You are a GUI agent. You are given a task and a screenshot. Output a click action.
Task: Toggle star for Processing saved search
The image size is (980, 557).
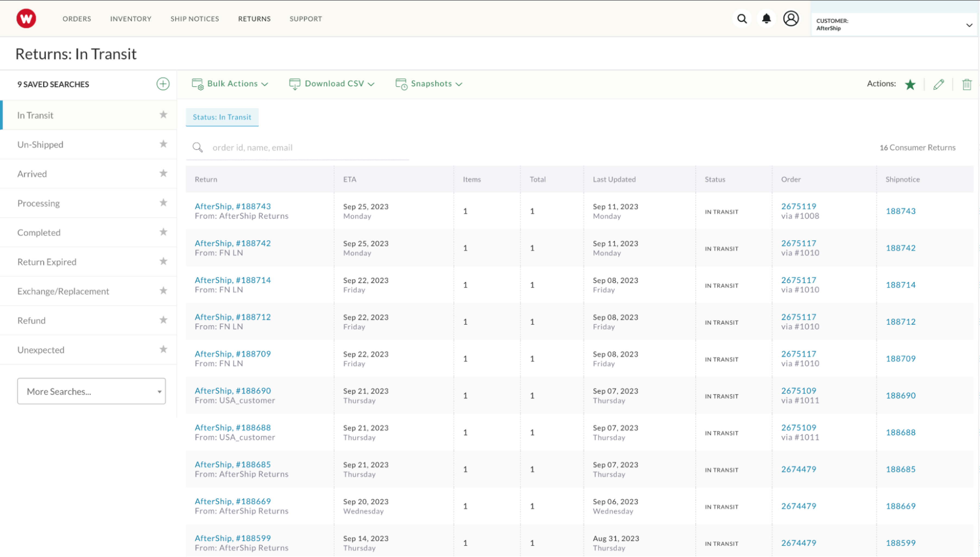point(164,203)
